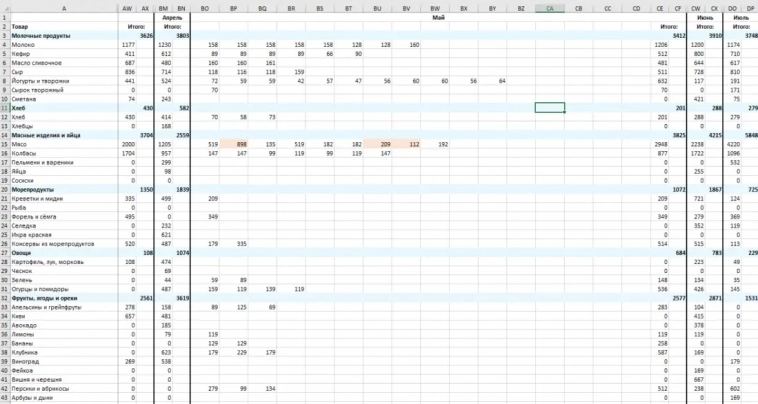Select column header BR
Image resolution: width=758 pixels, height=404 pixels.
291,9
